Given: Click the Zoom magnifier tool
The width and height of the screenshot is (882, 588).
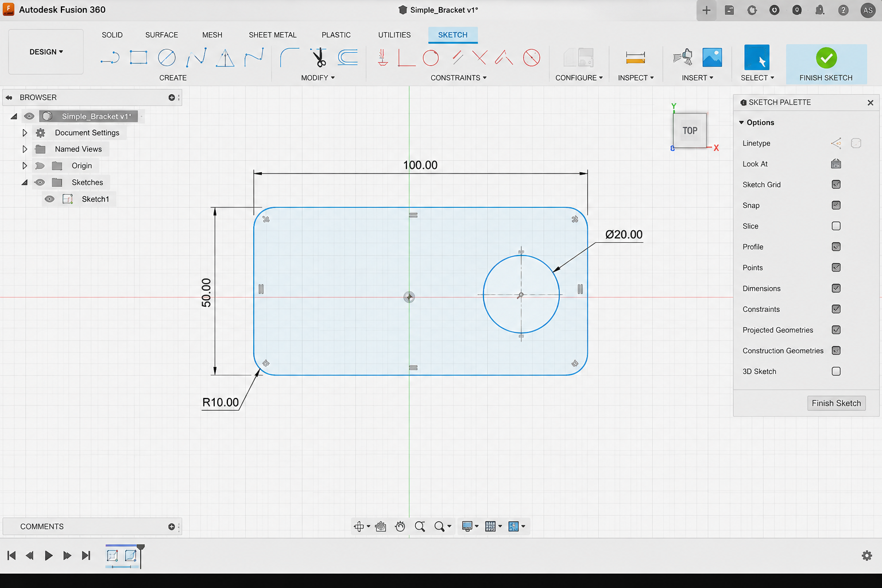Looking at the screenshot, I should pos(420,527).
